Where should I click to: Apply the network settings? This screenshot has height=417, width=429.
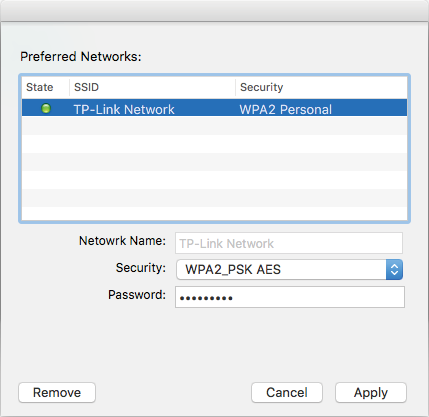coord(371,392)
